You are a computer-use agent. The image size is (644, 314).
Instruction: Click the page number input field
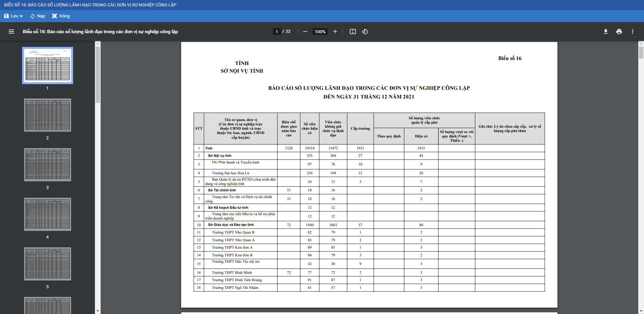(277, 32)
